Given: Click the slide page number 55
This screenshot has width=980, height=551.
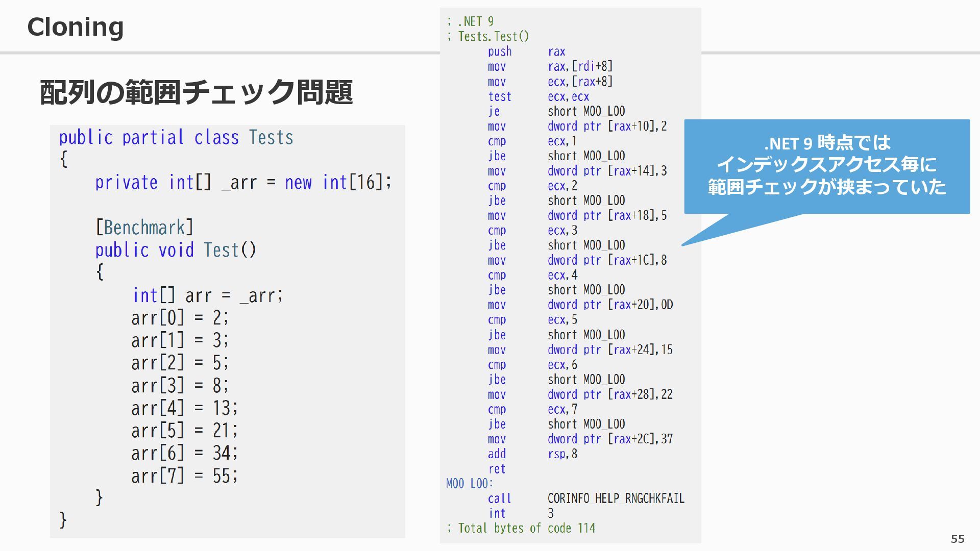Looking at the screenshot, I should 958,539.
